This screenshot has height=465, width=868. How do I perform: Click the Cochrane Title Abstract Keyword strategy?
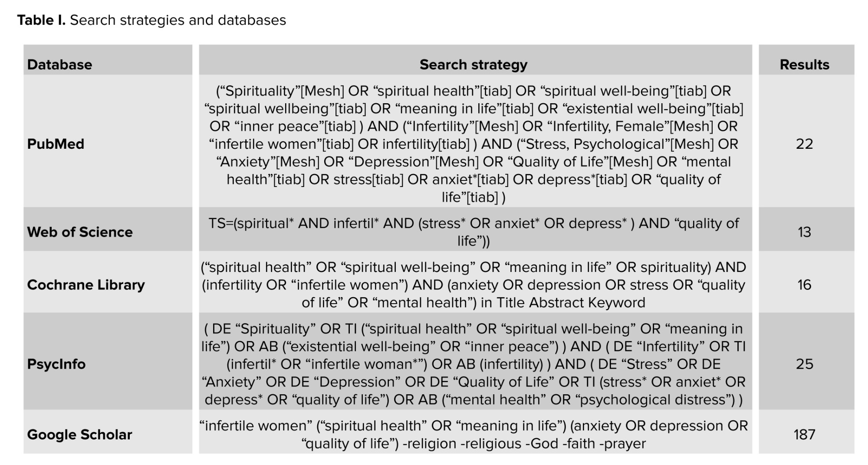pos(473,285)
